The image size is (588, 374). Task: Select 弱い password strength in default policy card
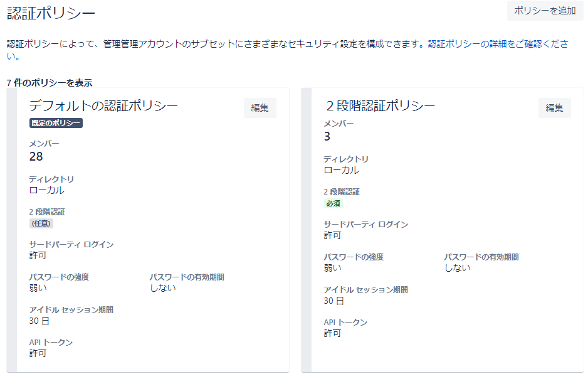38,288
